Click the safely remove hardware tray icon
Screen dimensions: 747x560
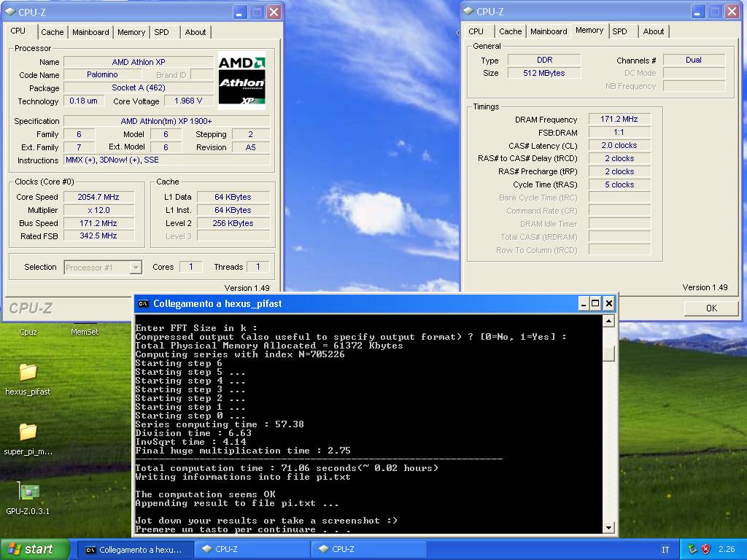tap(692, 549)
